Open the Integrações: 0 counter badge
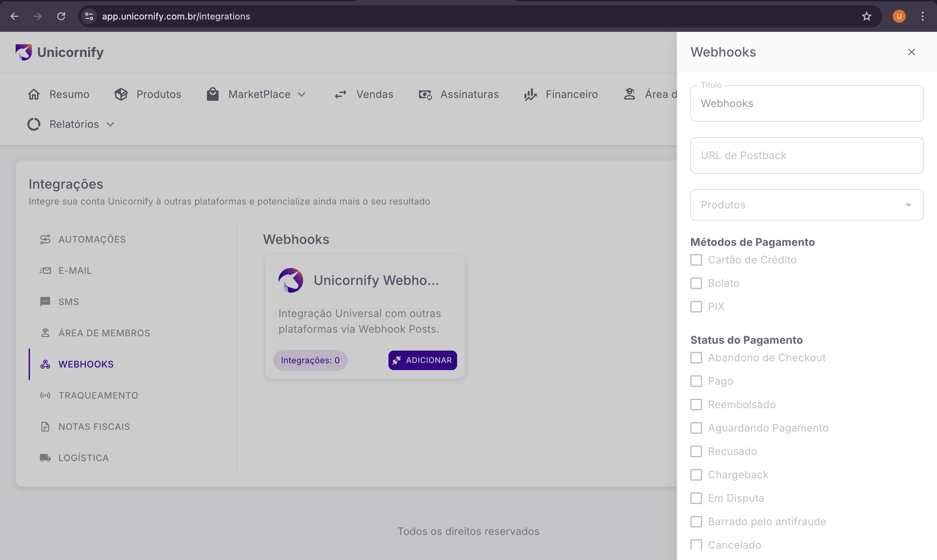The height and width of the screenshot is (560, 937). coord(310,360)
